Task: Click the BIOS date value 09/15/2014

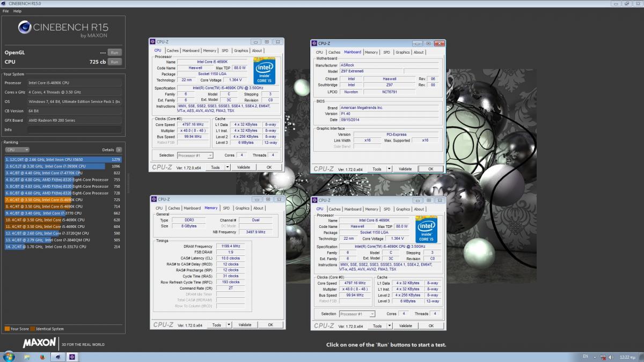Action: coord(390,119)
